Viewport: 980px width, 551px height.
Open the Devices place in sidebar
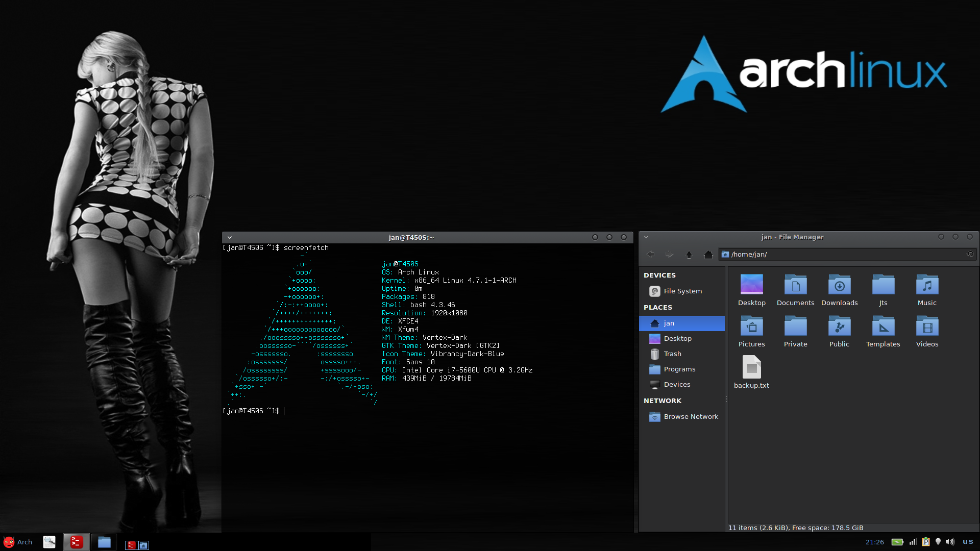point(682,384)
